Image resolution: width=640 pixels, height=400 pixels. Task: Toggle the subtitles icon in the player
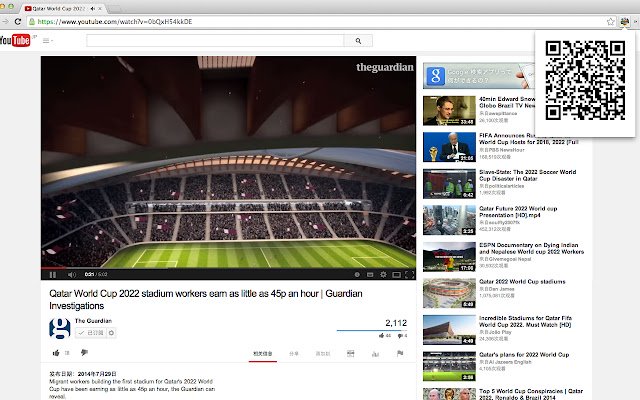pyautogui.click(x=370, y=275)
